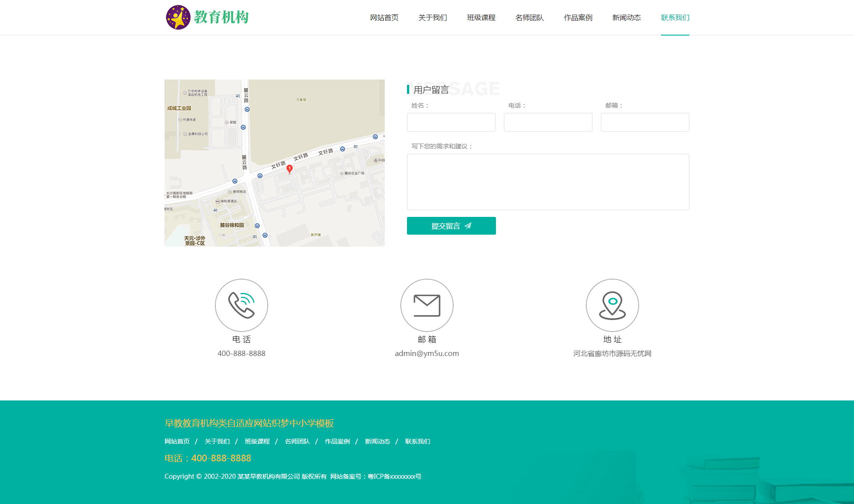Click into the 电话 phone field
Image resolution: width=854 pixels, height=504 pixels.
click(x=548, y=122)
